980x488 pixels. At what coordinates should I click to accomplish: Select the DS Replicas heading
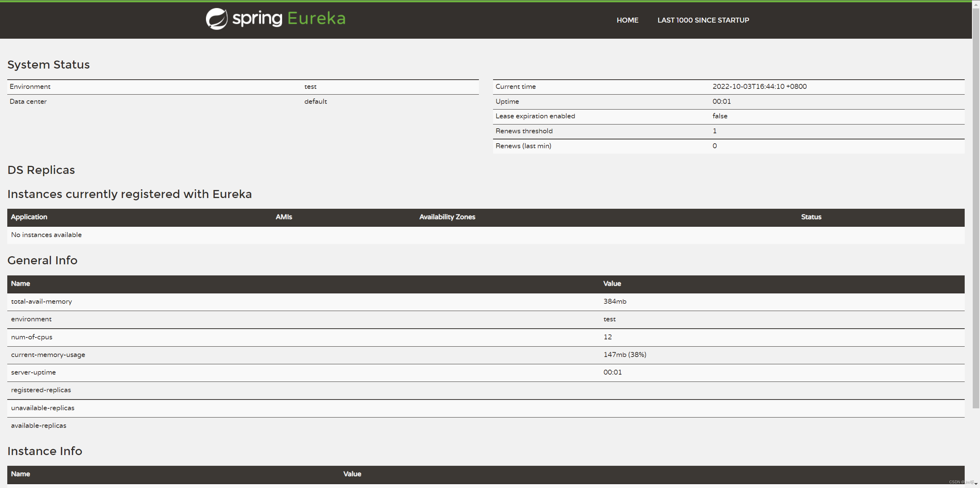coord(41,170)
